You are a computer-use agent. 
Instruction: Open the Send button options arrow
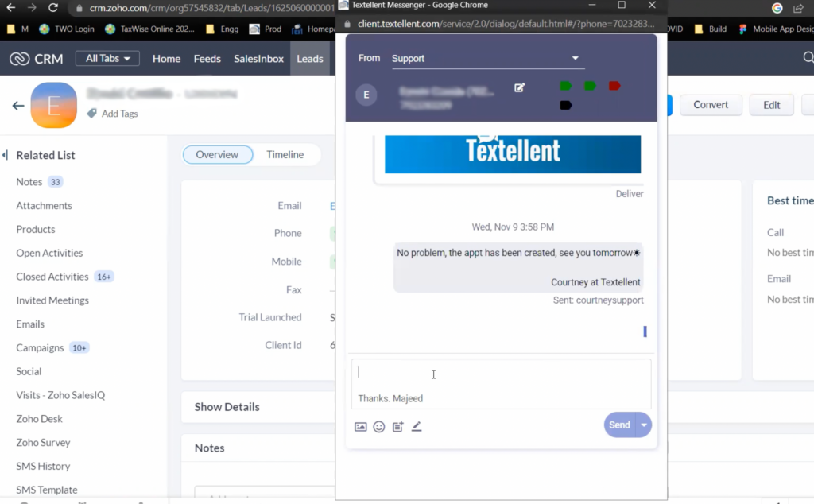pos(644,425)
